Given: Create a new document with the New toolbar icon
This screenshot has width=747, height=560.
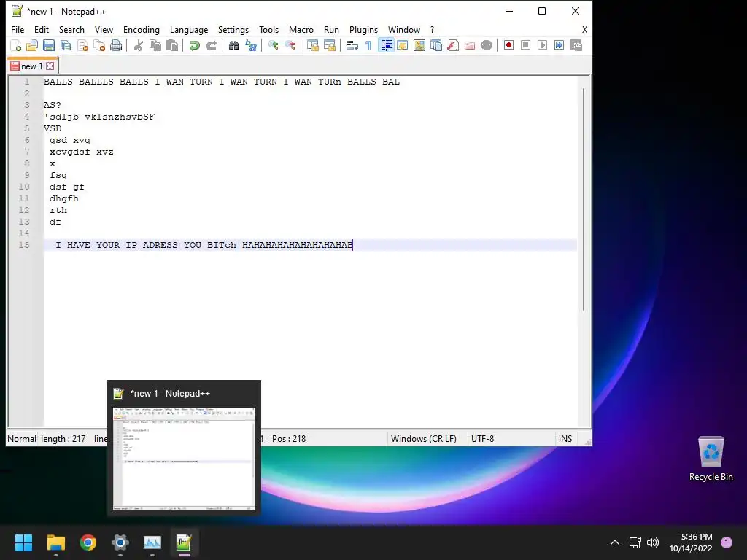Looking at the screenshot, I should (16, 46).
